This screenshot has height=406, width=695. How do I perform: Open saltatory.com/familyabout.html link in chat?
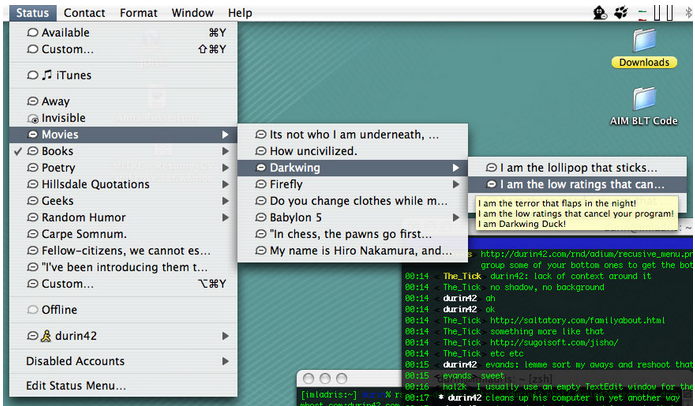coord(577,320)
